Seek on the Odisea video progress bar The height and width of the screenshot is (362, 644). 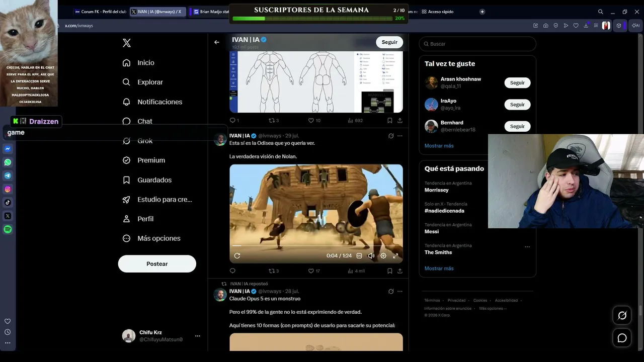tap(316, 246)
